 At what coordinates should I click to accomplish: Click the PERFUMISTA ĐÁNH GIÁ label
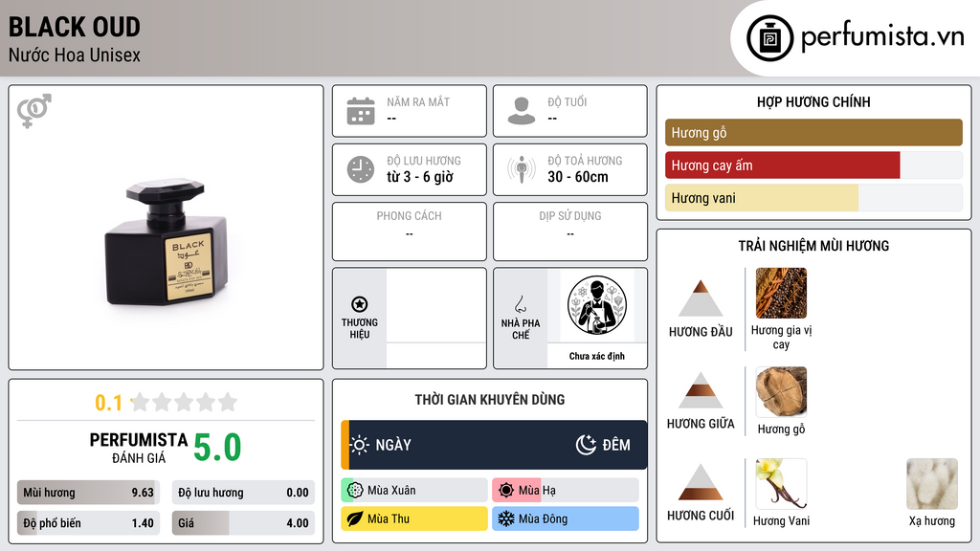139,449
